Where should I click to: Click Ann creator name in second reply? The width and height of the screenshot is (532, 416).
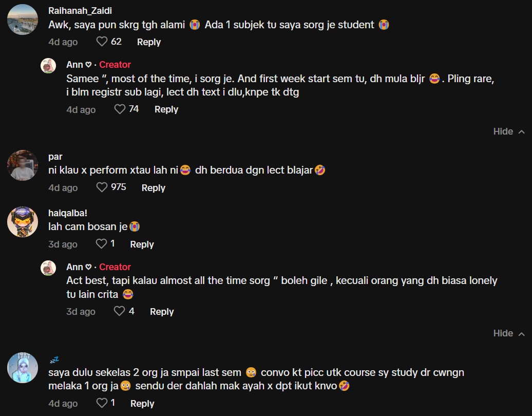(x=75, y=267)
